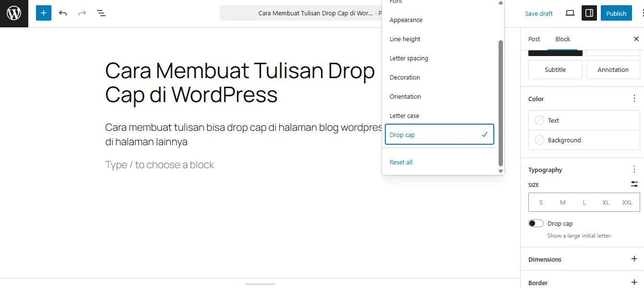Choose font size L

pyautogui.click(x=584, y=202)
